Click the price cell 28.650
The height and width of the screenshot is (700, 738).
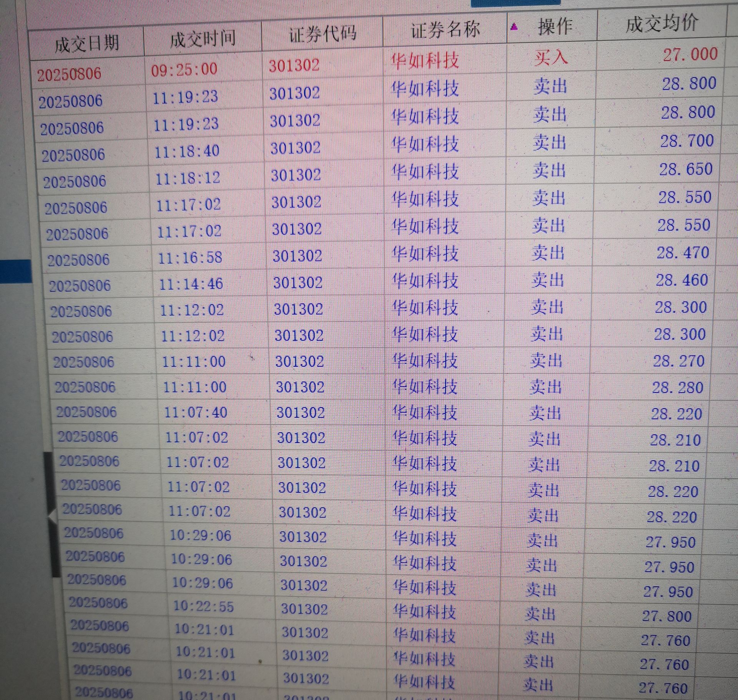(686, 169)
